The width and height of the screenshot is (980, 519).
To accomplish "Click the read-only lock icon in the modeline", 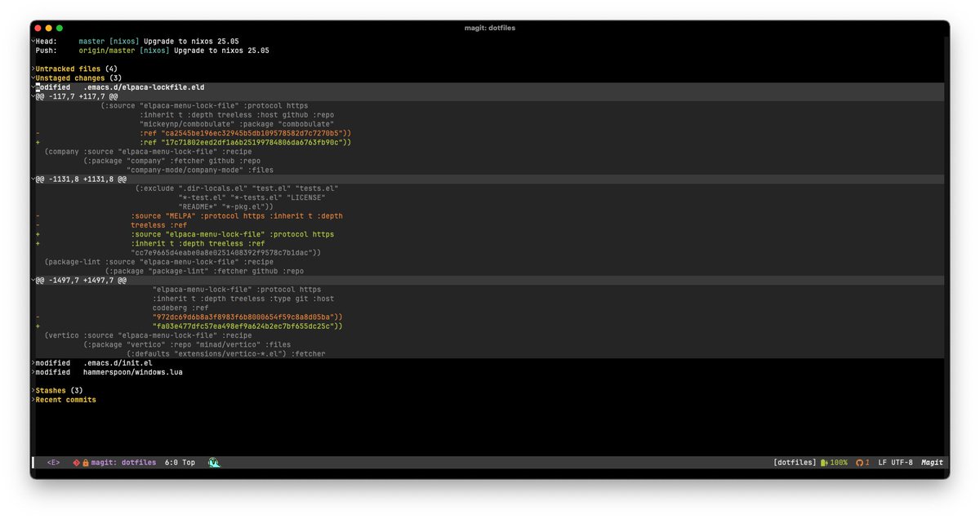I will tap(85, 463).
